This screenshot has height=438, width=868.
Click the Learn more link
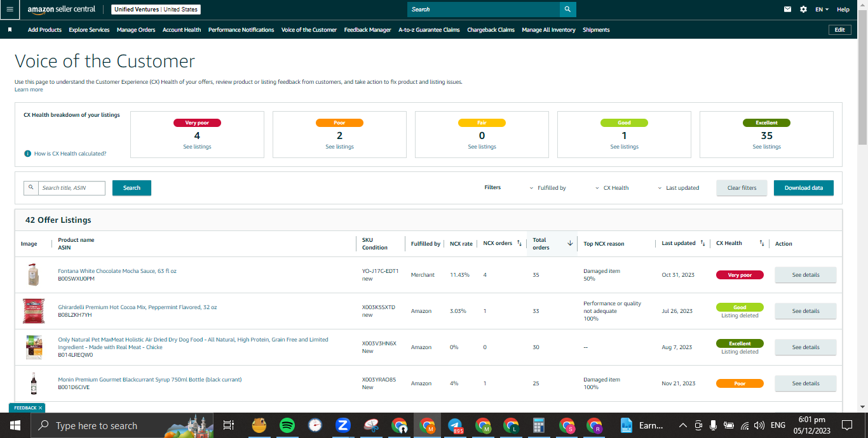(29, 90)
